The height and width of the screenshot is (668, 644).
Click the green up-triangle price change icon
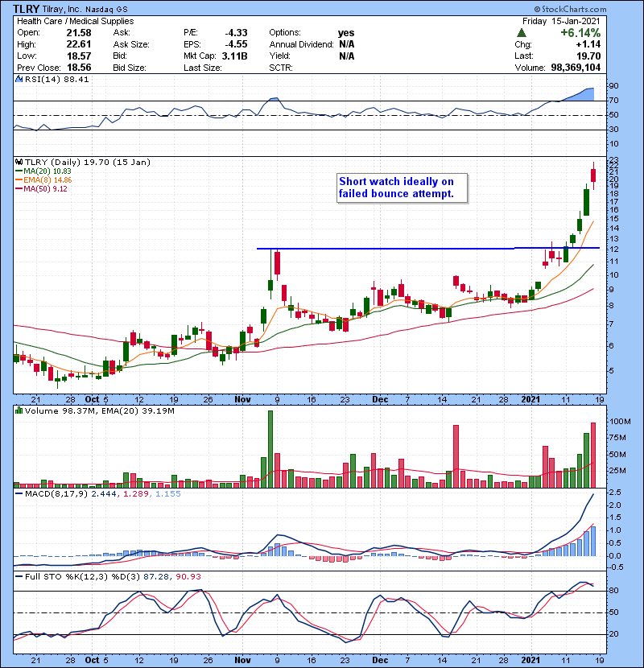click(x=522, y=33)
